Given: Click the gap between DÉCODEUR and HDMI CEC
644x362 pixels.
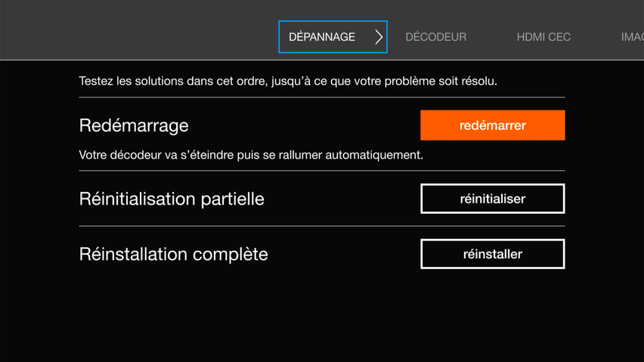Looking at the screenshot, I should [x=491, y=37].
